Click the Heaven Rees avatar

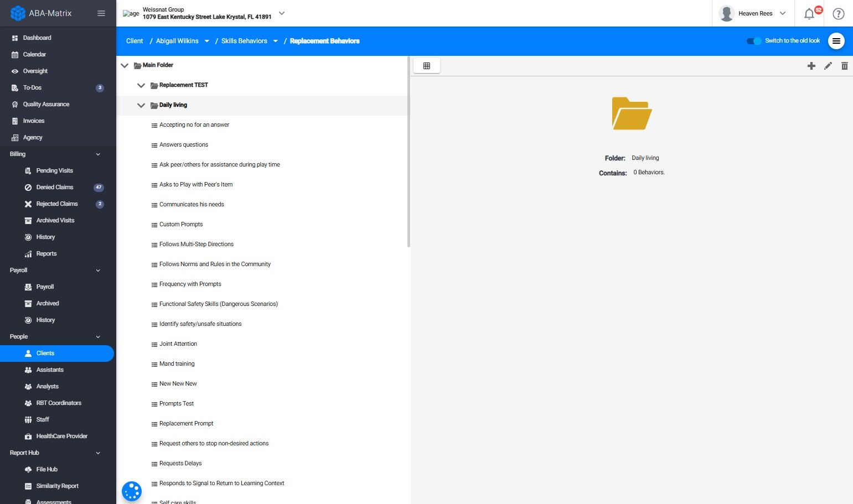pyautogui.click(x=726, y=13)
